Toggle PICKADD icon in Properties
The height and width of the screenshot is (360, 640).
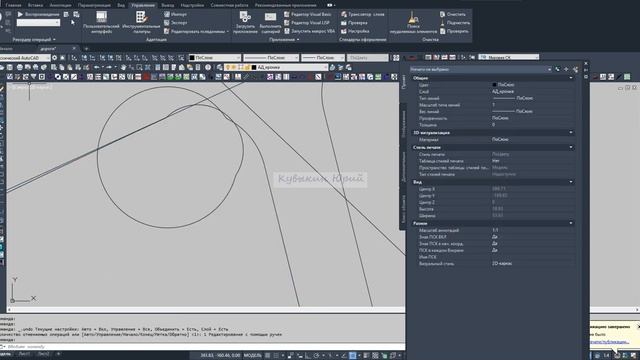(557, 69)
